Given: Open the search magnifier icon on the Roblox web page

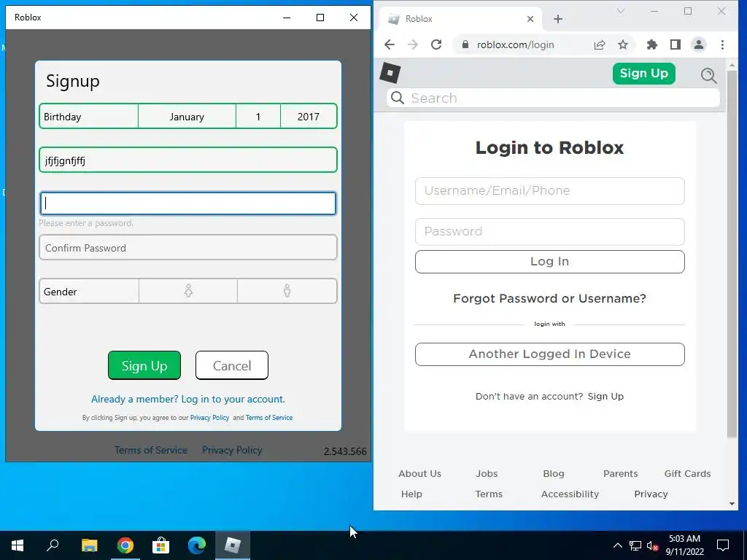Looking at the screenshot, I should pyautogui.click(x=708, y=75).
